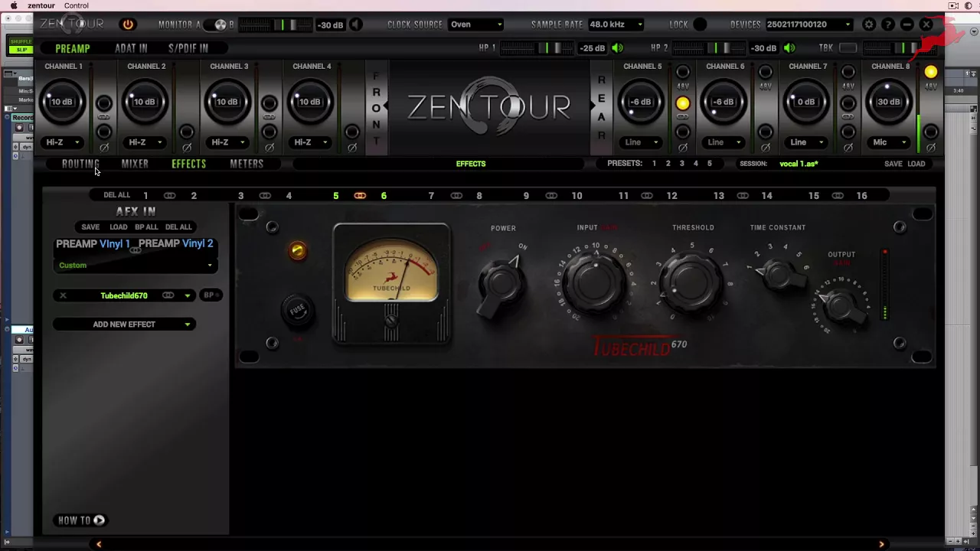The width and height of the screenshot is (980, 551).
Task: Change Channel 1 Hi-Z input type
Action: (x=63, y=142)
